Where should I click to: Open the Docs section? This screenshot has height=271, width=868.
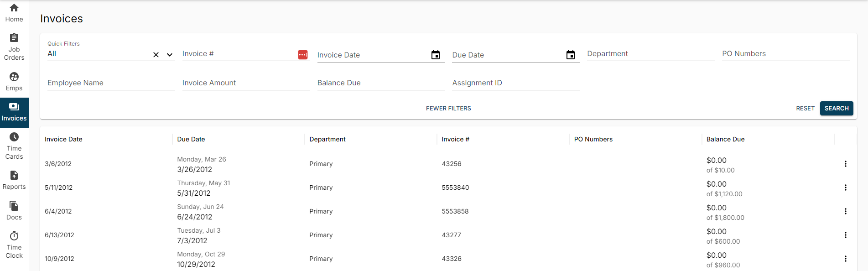click(14, 211)
